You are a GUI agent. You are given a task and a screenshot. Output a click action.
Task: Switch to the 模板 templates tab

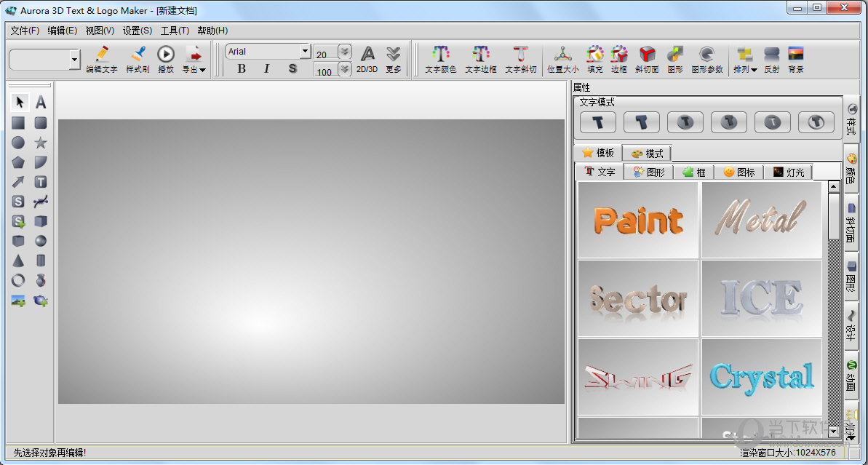point(597,153)
